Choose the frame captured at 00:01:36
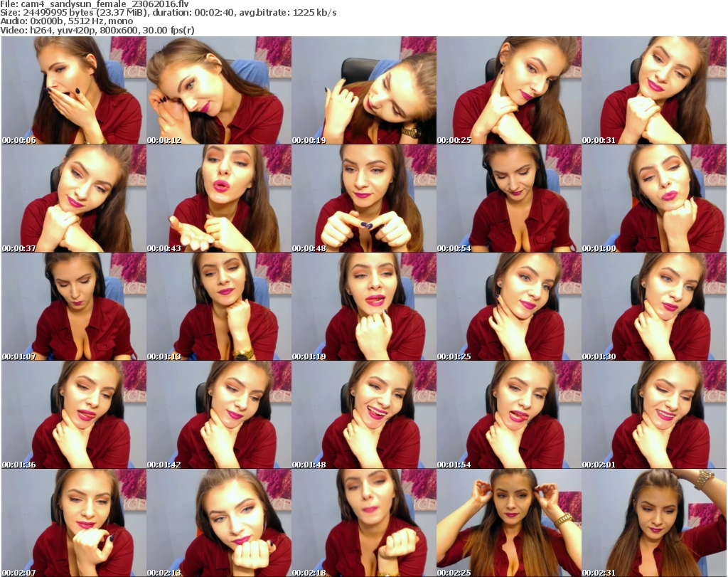 [x=74, y=415]
